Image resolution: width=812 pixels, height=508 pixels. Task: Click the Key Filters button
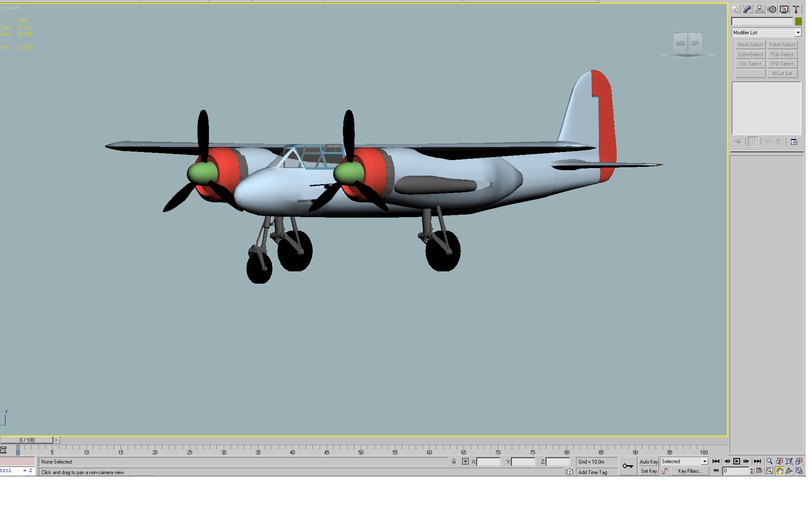coord(690,471)
